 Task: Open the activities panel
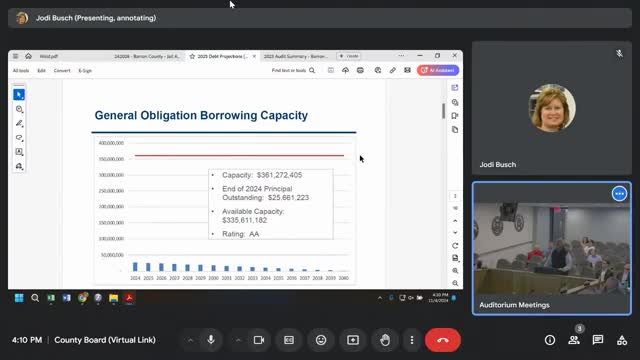[x=622, y=340]
